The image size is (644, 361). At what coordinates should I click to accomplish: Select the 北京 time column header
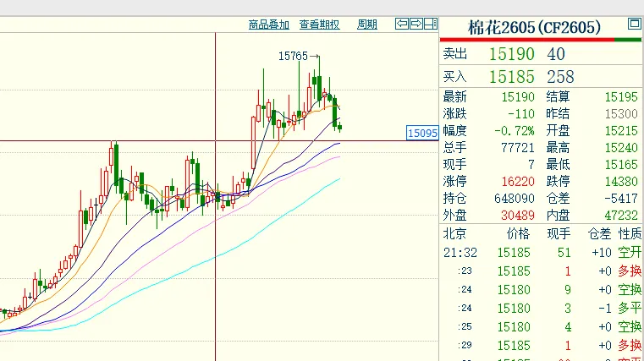(454, 234)
